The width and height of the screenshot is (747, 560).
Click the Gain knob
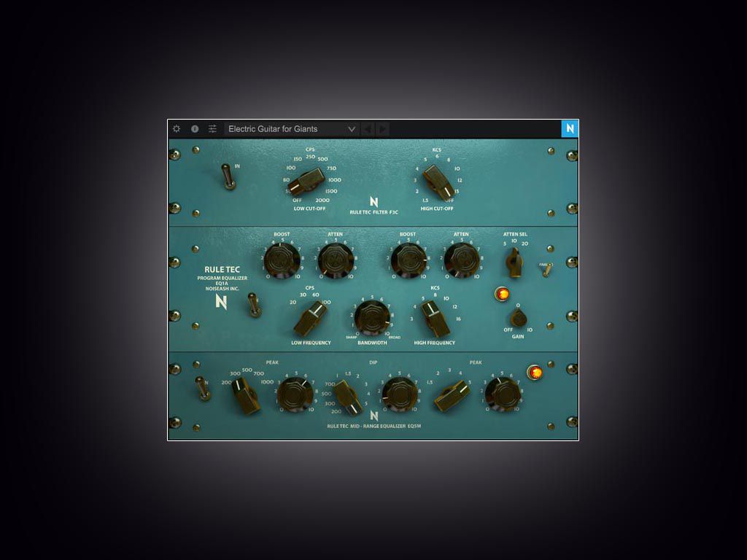tap(518, 318)
